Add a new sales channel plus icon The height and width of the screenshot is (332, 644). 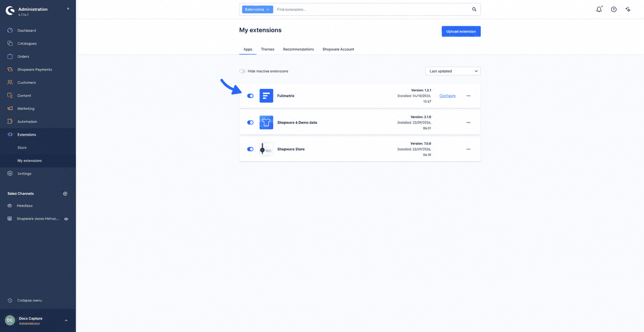(x=65, y=194)
